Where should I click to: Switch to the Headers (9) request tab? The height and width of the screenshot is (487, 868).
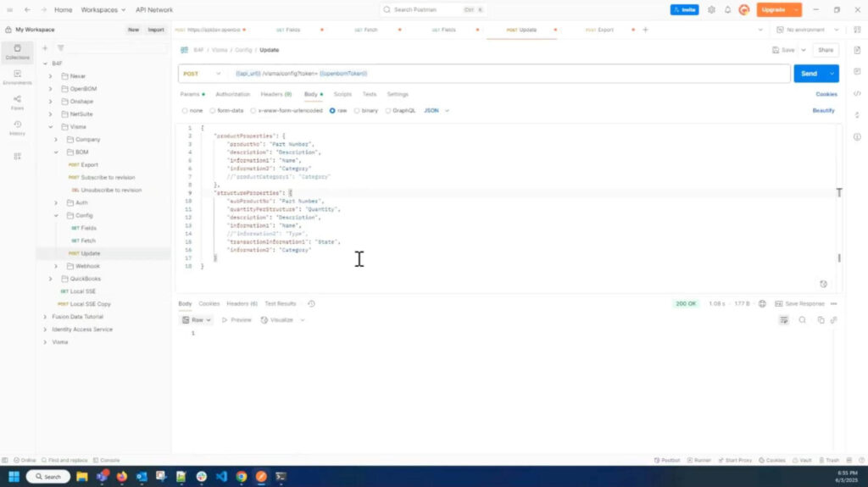pos(275,95)
